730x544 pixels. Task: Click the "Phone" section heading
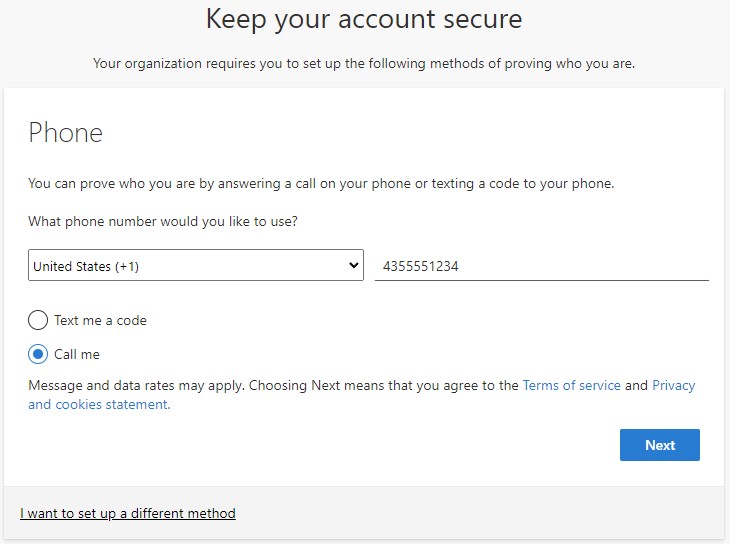pyautogui.click(x=66, y=133)
